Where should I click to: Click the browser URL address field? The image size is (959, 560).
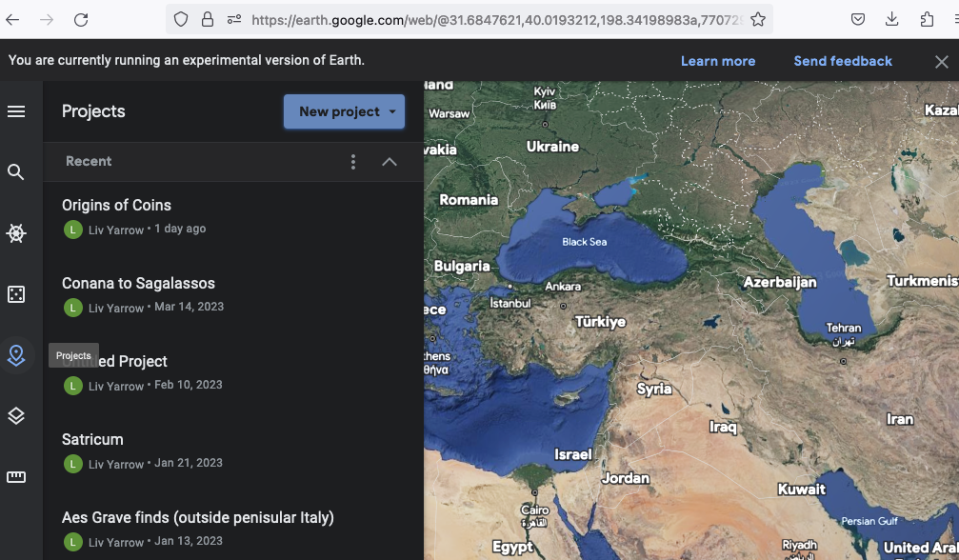point(495,20)
